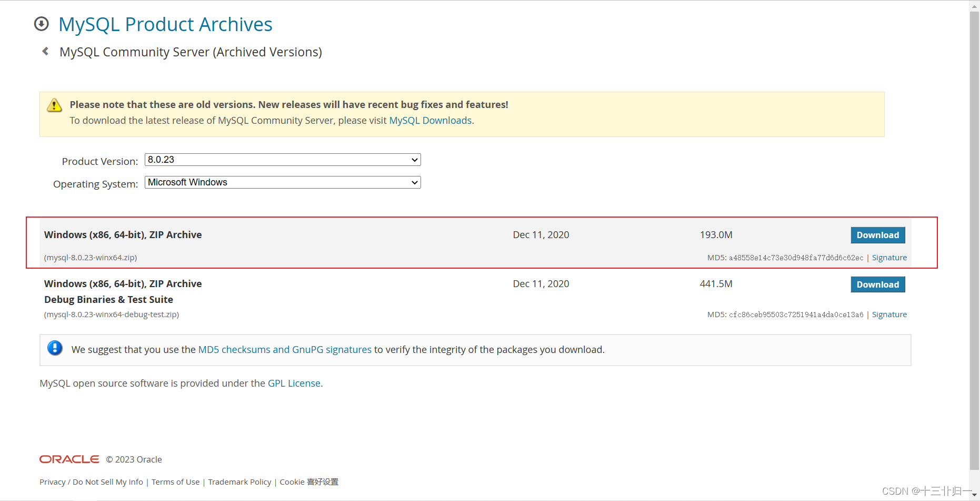Screen dimensions: 980x501
Task: Click MD5 hash cfc86ceb95503c7251941a4da0ce13a6
Action: [x=796, y=315]
